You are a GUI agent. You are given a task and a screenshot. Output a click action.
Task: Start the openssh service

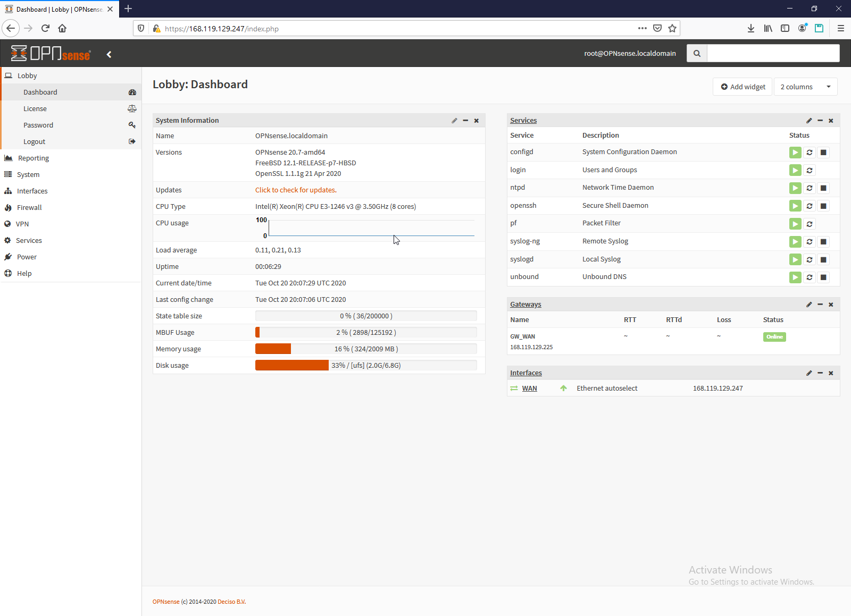click(795, 206)
